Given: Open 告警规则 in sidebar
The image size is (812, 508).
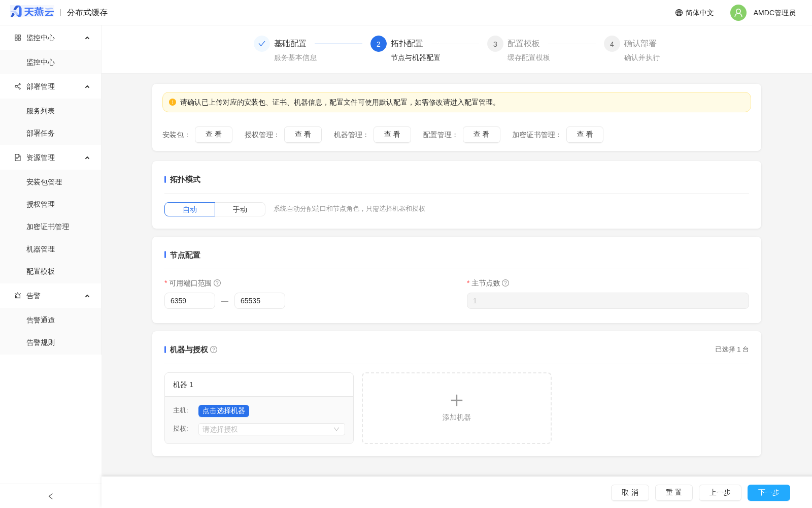Looking at the screenshot, I should coord(51,342).
